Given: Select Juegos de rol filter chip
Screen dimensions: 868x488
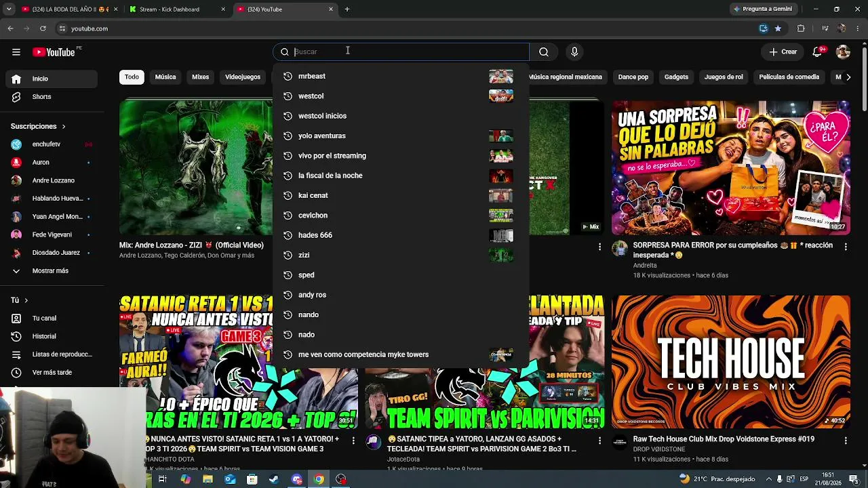Looking at the screenshot, I should (x=724, y=77).
